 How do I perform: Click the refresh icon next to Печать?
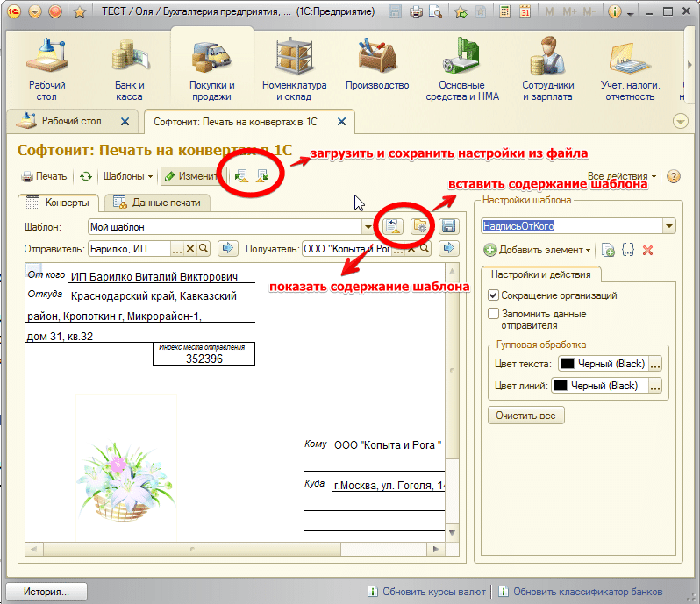point(86,177)
